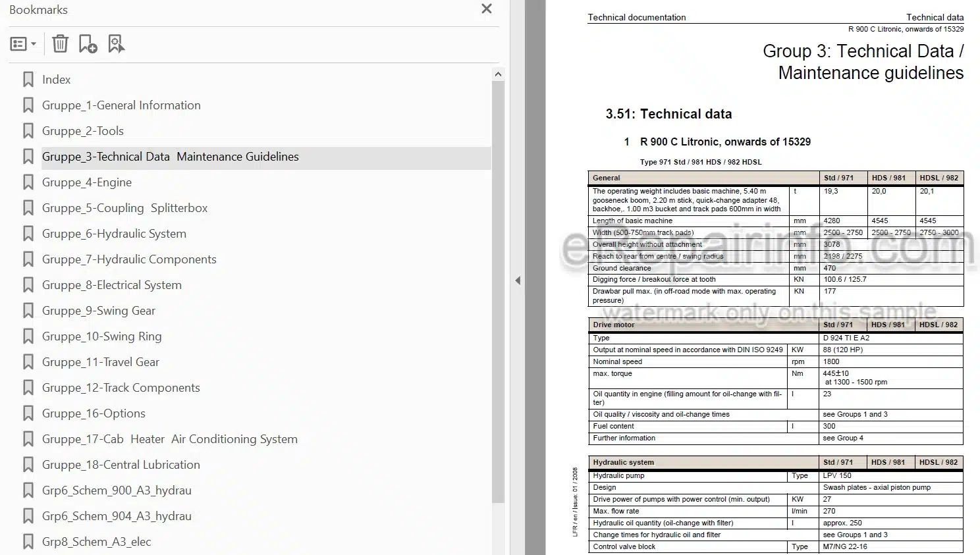Open Gruppe_11-Travel Gear bookmark
The height and width of the screenshot is (555, 980).
point(101,362)
